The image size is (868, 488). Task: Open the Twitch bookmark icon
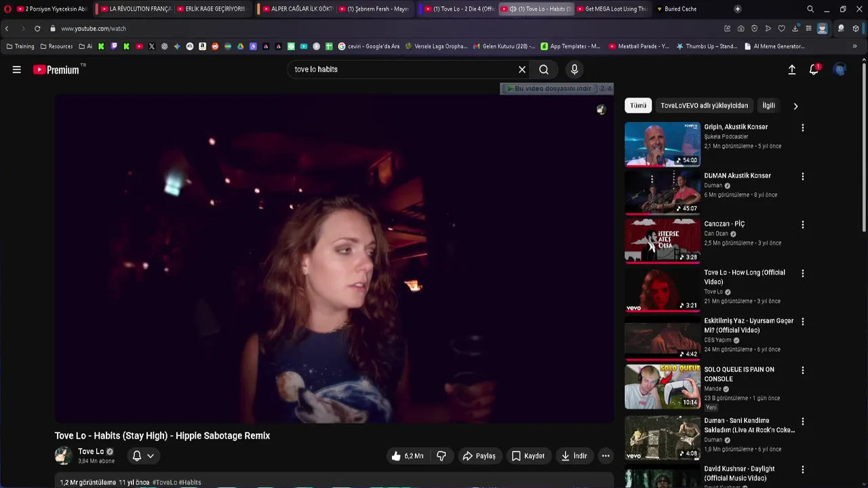[x=114, y=46]
